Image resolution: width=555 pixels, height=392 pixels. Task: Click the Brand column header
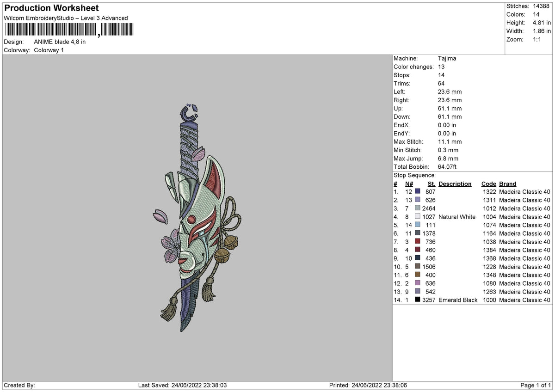[x=507, y=184]
